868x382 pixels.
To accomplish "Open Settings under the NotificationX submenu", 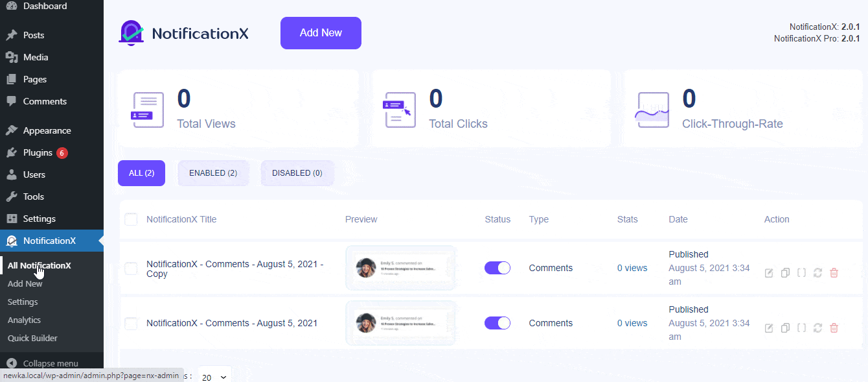I will 23,302.
